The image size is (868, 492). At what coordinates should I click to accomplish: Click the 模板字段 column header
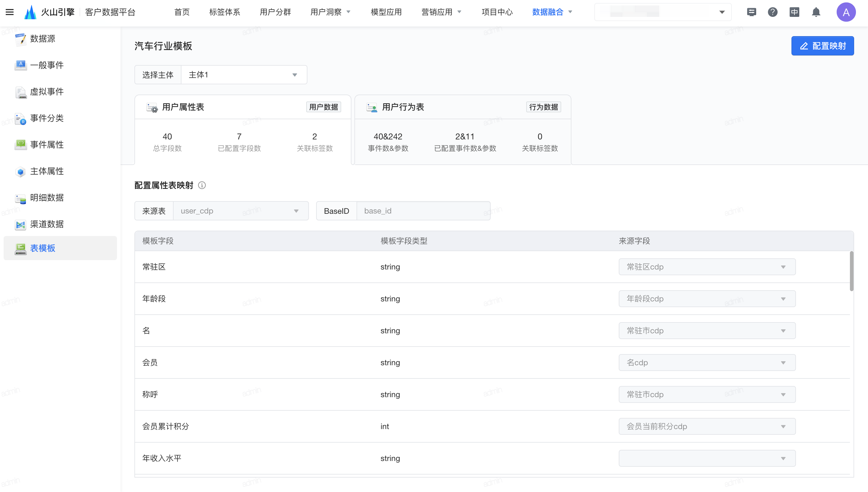158,241
